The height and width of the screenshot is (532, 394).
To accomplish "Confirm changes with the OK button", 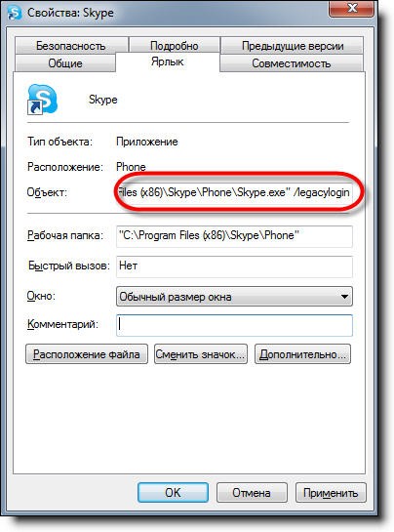I will coord(173,492).
